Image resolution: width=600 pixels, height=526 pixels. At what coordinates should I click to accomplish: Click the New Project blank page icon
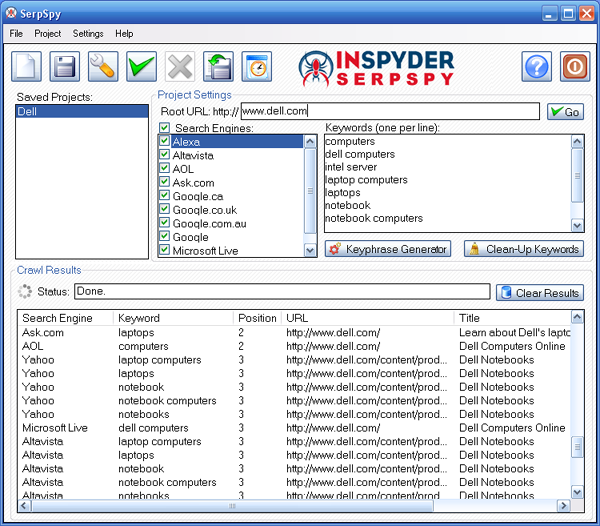[26, 67]
